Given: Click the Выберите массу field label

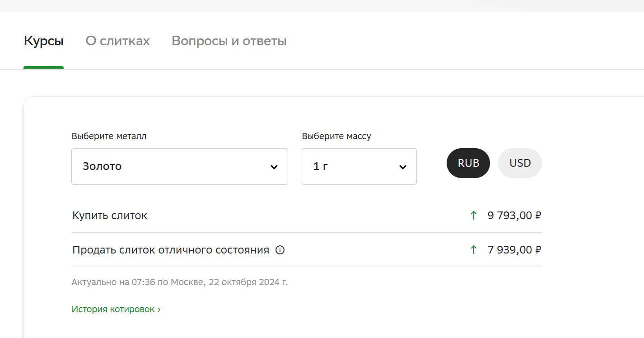Looking at the screenshot, I should pyautogui.click(x=336, y=136).
